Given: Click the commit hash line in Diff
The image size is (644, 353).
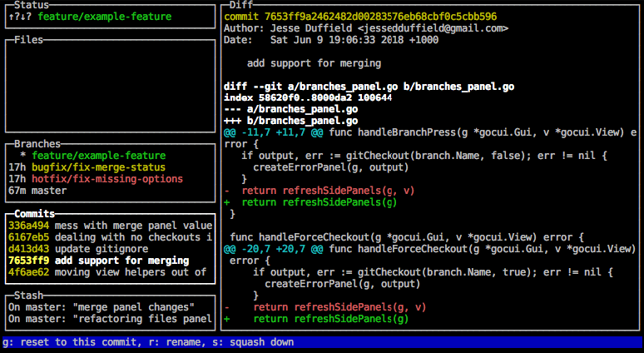Looking at the screenshot, I should coord(360,17).
